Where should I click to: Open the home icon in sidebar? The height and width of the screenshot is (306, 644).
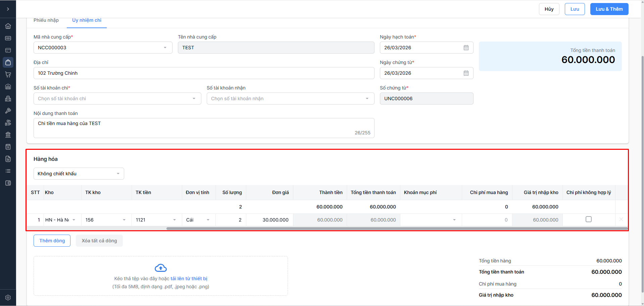(x=8, y=26)
